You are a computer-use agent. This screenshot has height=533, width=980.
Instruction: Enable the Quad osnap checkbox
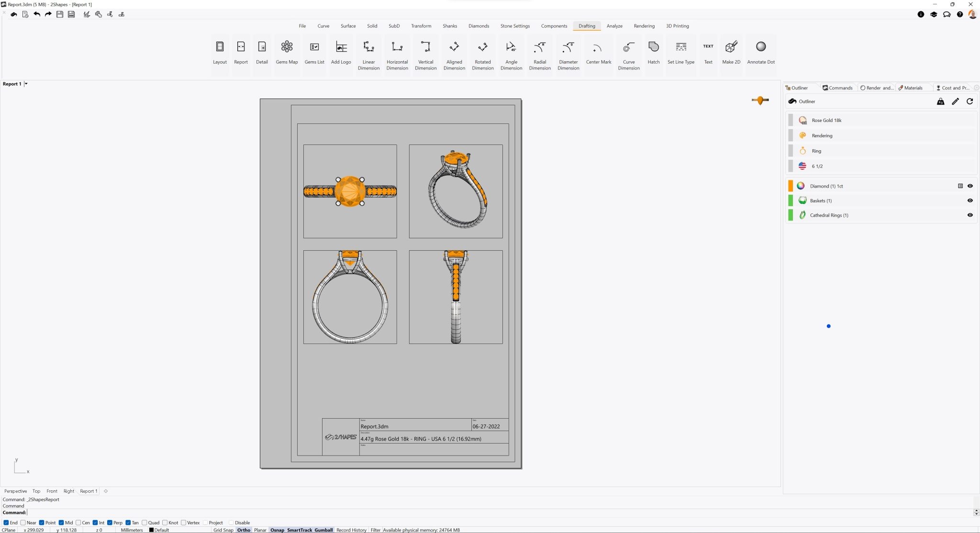(x=145, y=522)
